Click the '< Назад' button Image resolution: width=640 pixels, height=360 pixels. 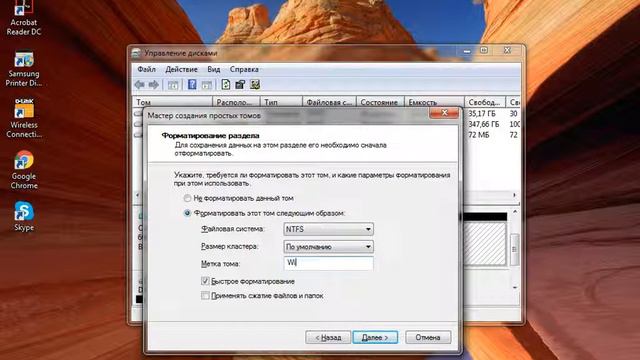point(328,337)
